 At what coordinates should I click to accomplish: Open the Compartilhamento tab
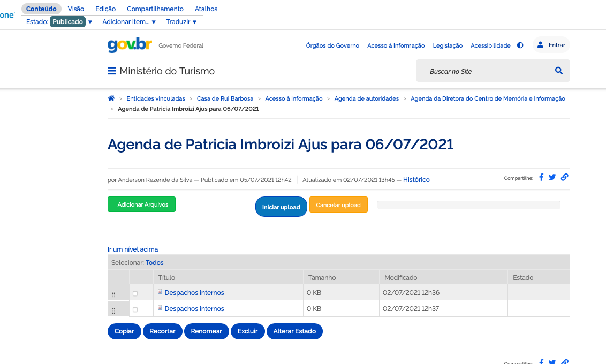[x=155, y=9]
